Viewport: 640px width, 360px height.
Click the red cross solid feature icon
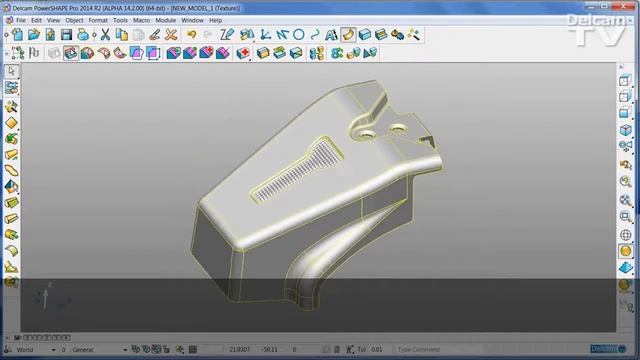244,53
